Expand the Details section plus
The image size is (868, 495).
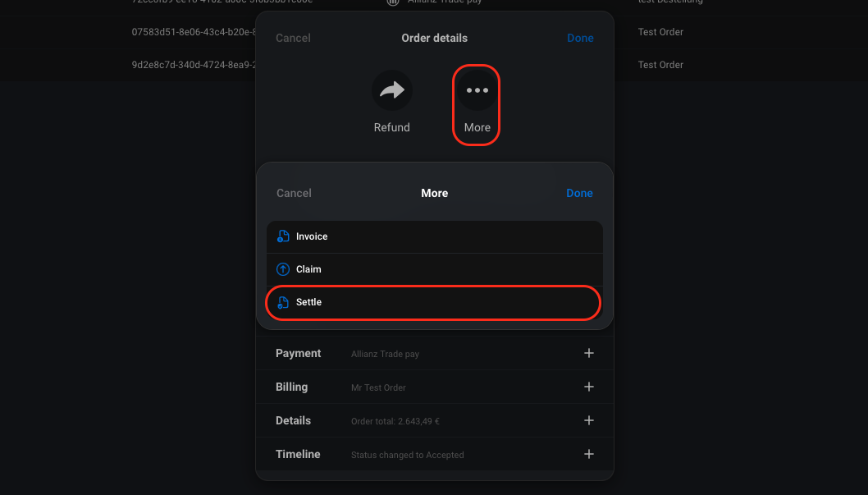(589, 421)
